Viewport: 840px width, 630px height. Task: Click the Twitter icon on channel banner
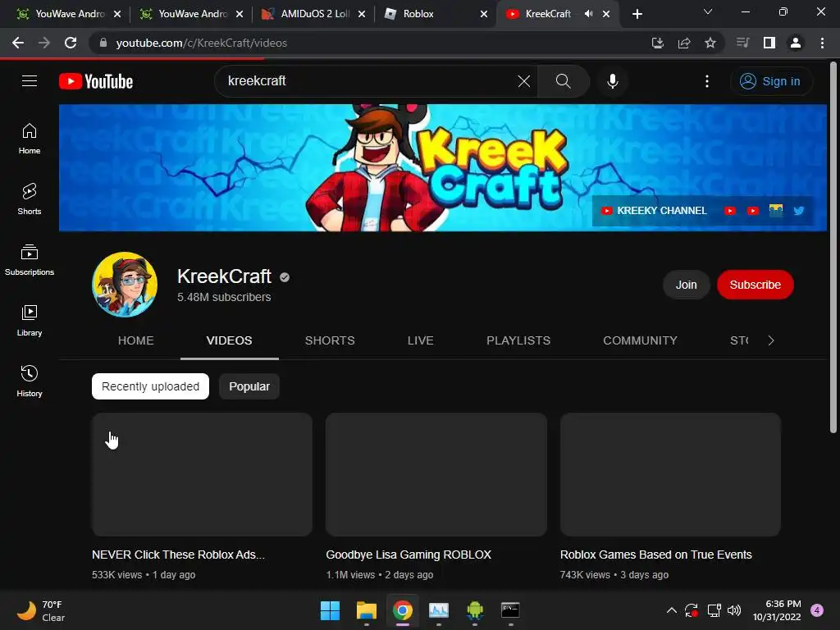(x=799, y=211)
